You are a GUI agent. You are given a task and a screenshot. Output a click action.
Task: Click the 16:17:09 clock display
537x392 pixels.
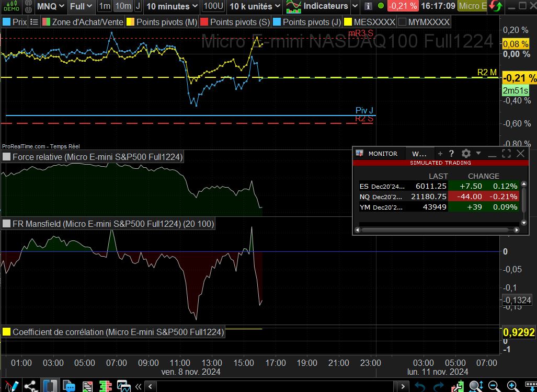point(438,6)
